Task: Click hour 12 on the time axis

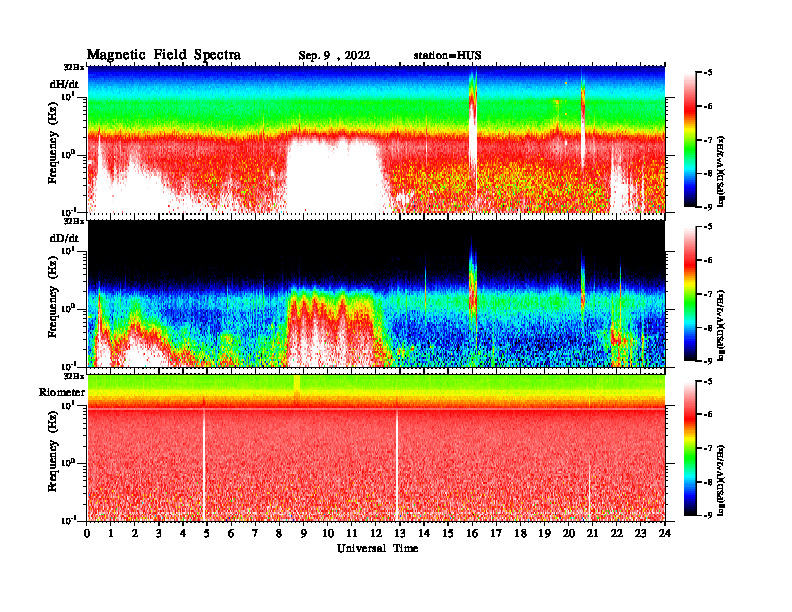Action: pyautogui.click(x=376, y=534)
